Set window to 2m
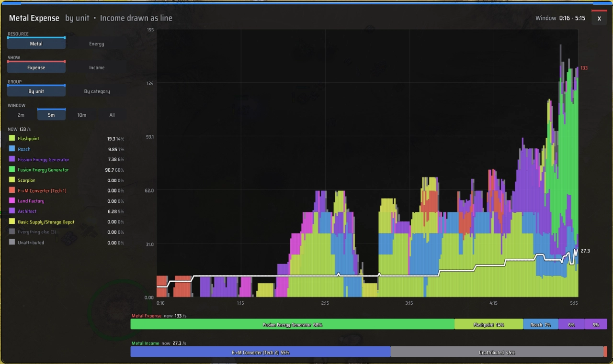 pos(21,115)
